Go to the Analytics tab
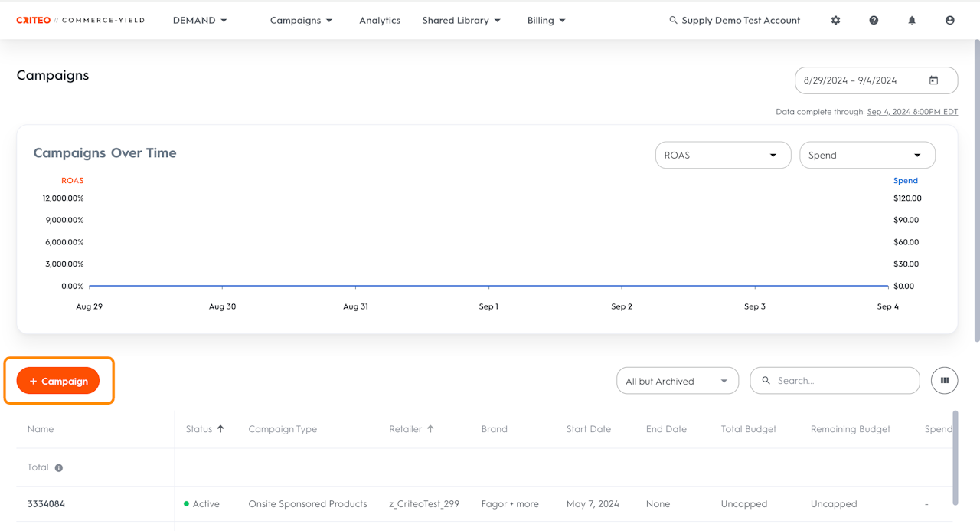Screen dimensions: 980x531 click(380, 21)
